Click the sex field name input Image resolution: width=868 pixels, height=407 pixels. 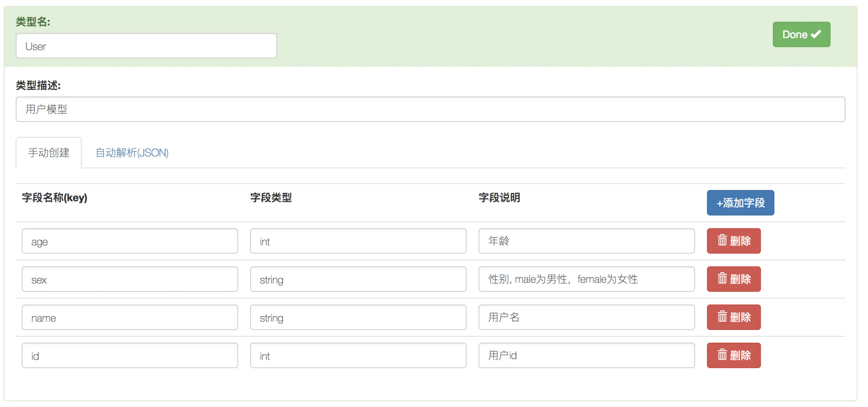point(130,279)
